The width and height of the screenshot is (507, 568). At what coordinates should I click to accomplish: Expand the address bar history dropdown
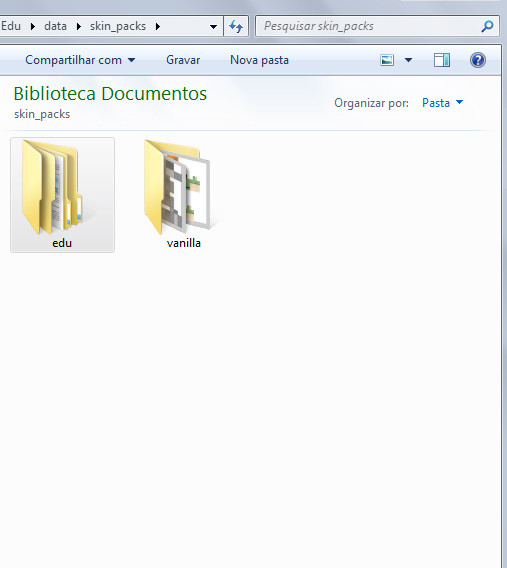[x=213, y=26]
